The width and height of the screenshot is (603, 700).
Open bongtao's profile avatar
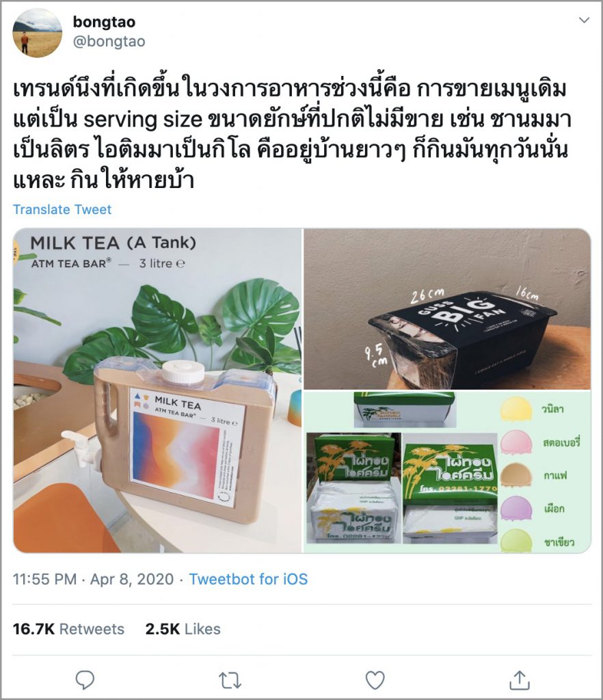pos(37,33)
